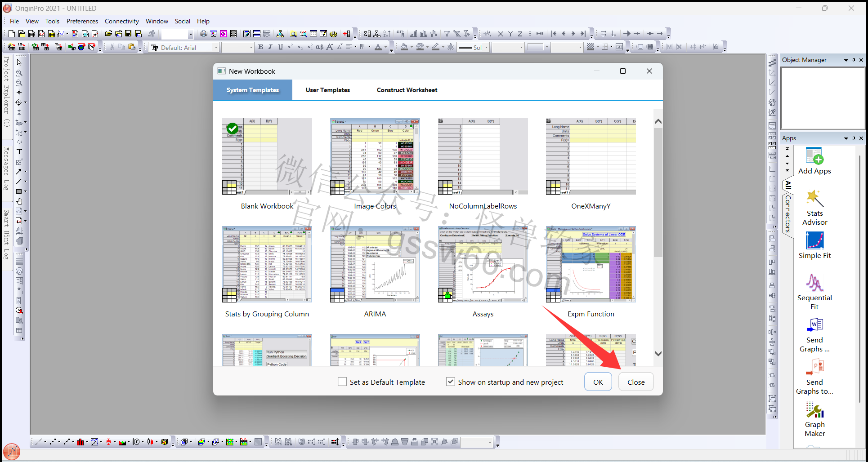868x462 pixels.
Task: Open the Window menu
Action: (157, 21)
